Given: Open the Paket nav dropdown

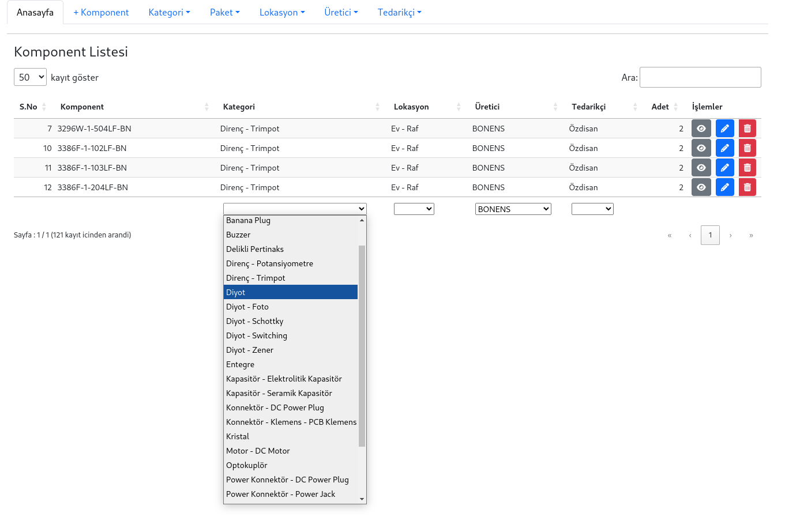Looking at the screenshot, I should tap(224, 12).
